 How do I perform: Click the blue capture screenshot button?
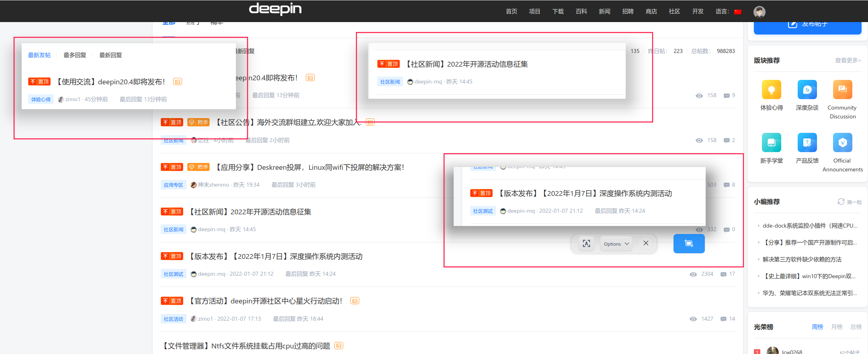(x=689, y=244)
